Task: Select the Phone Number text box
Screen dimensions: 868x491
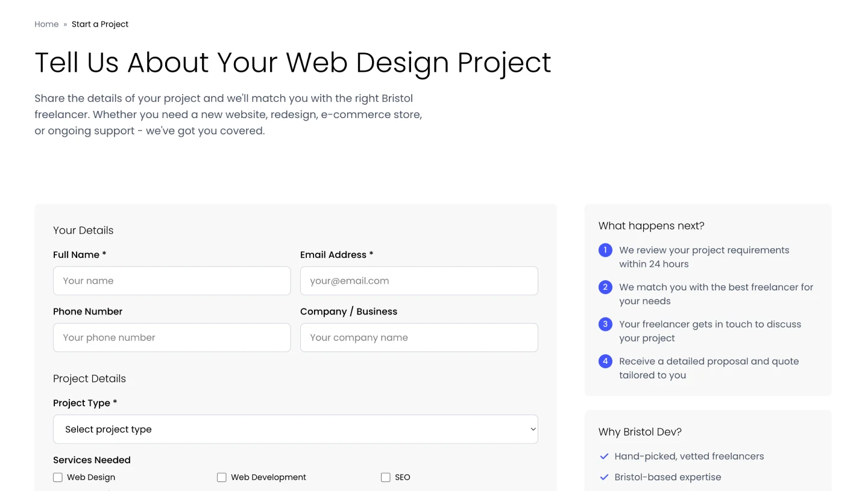Action: (x=172, y=337)
